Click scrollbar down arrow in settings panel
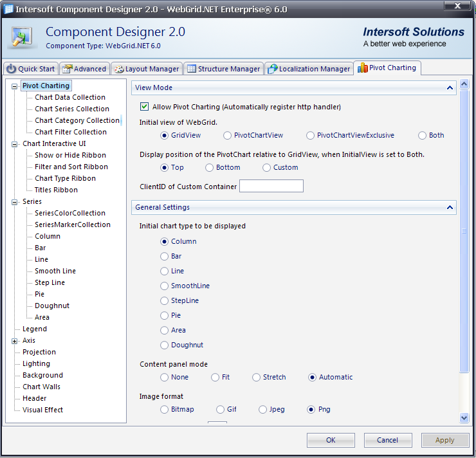Viewport: 476px width, 458px height. [x=464, y=418]
